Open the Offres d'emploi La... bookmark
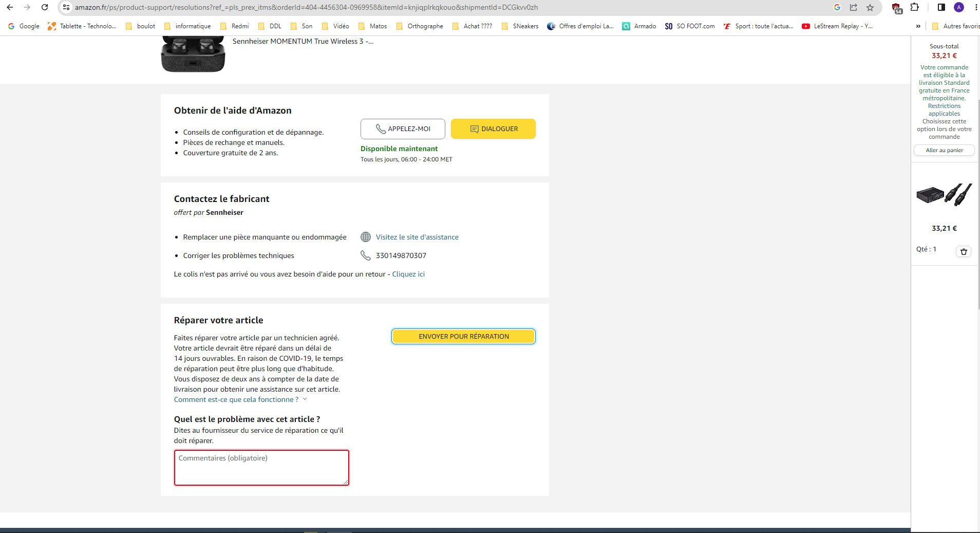 pyautogui.click(x=580, y=26)
